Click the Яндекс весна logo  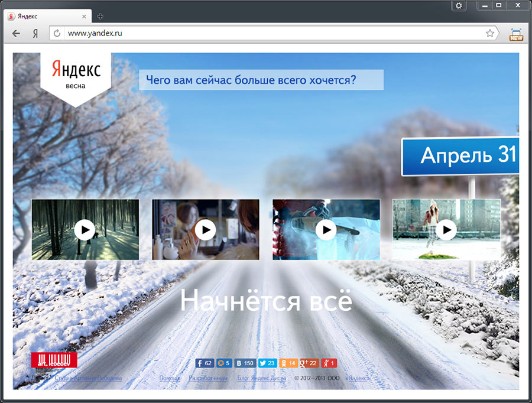click(75, 75)
